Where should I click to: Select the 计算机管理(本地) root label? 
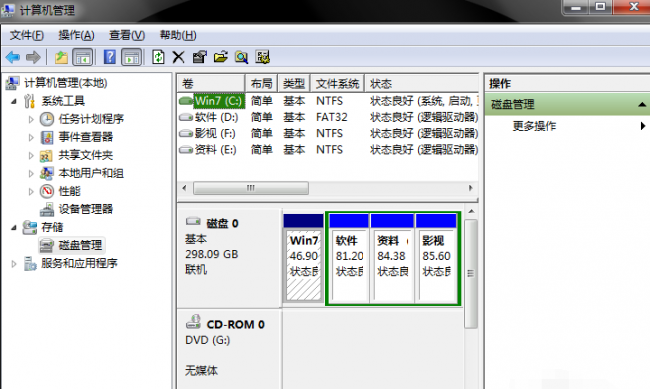coord(65,83)
